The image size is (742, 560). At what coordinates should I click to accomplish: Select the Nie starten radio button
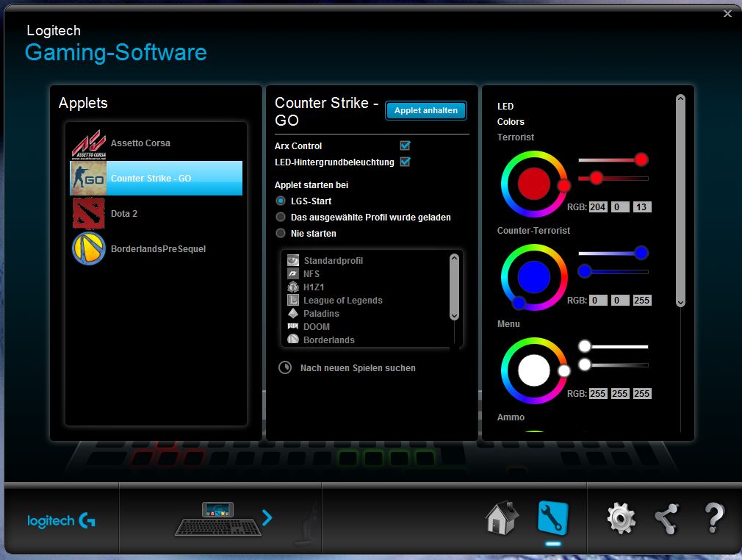pyautogui.click(x=281, y=233)
